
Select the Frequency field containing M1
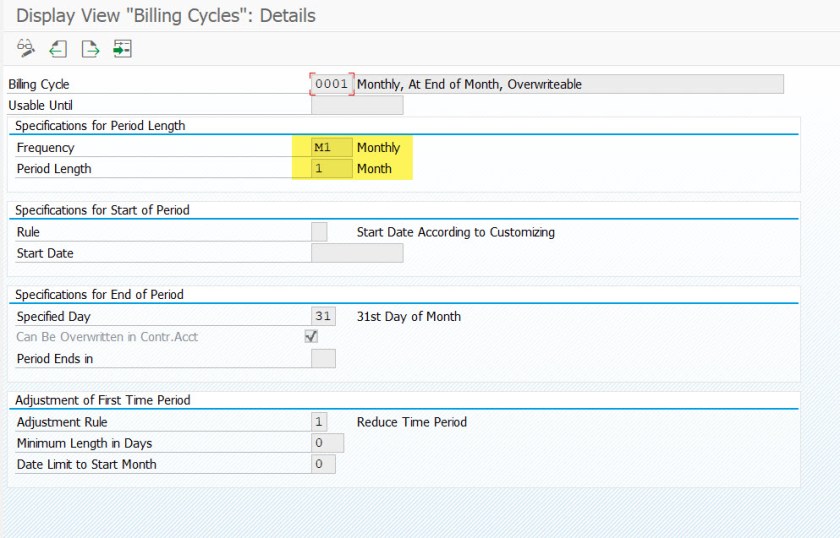click(x=332, y=148)
